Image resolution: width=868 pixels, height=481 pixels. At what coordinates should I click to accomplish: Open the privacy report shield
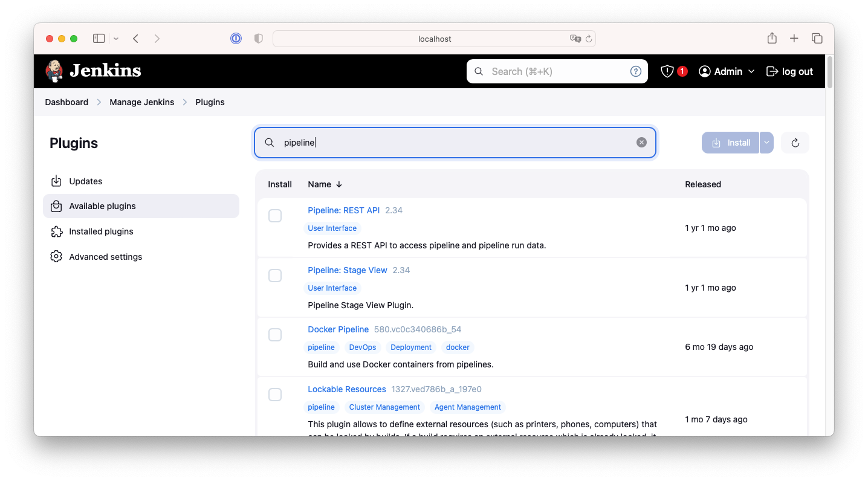(259, 39)
